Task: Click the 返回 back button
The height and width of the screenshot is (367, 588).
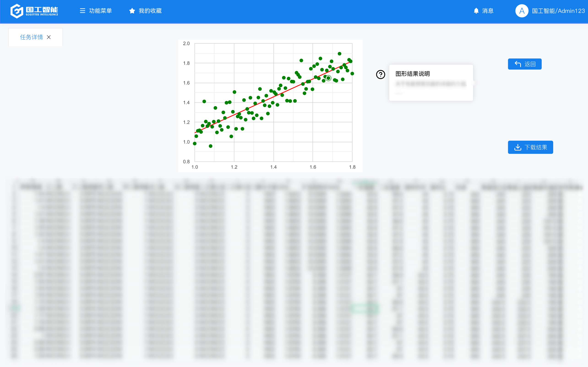Action: tap(524, 64)
